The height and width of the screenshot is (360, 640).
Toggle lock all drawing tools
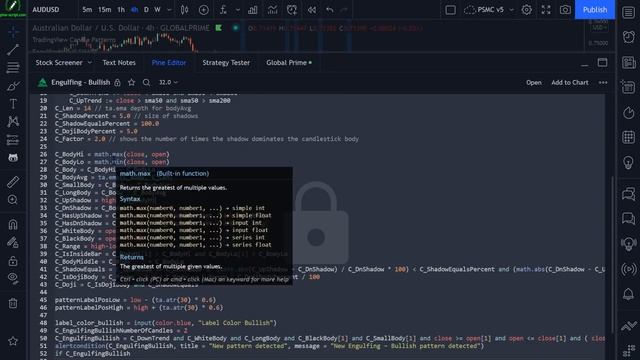click(13, 260)
